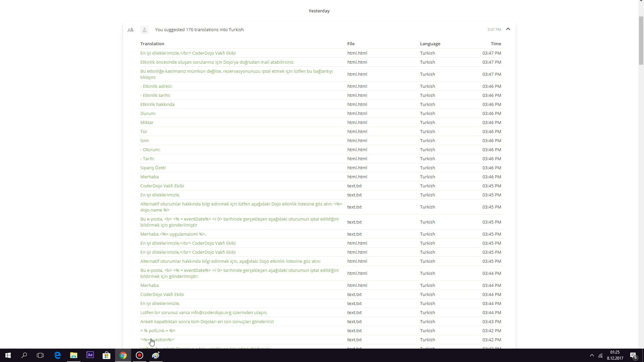Click the page scrollbar thumb
Viewport: 644px width, 362px height.
(641, 40)
